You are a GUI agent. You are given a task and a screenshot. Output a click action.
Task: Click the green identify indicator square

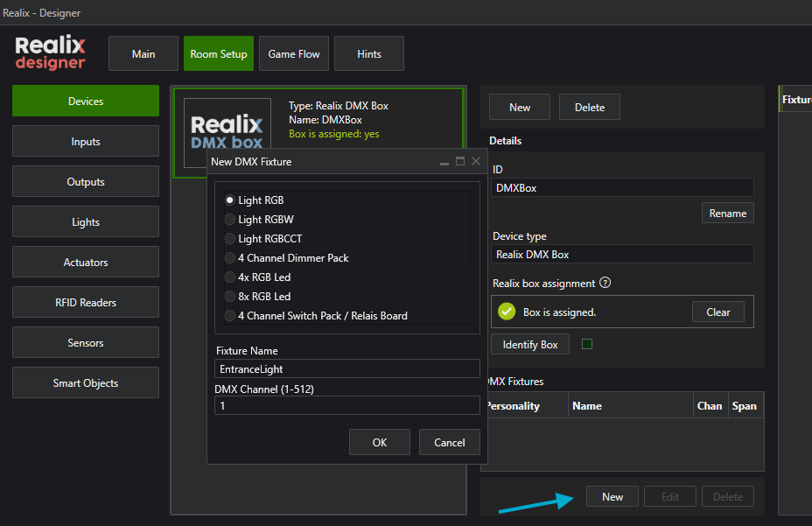tap(587, 344)
